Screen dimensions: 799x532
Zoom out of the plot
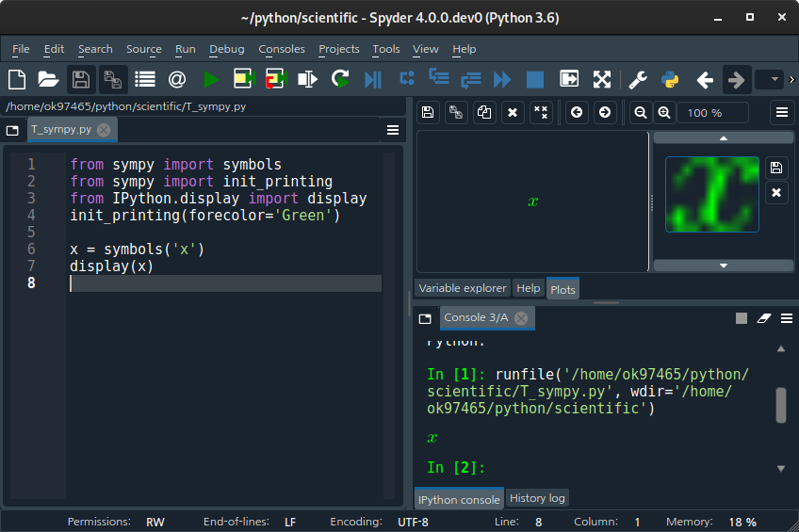641,112
